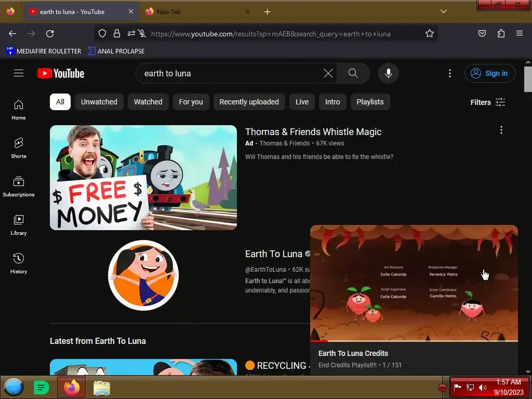Open Subscriptions in sidebar
532x399 pixels.
click(19, 187)
